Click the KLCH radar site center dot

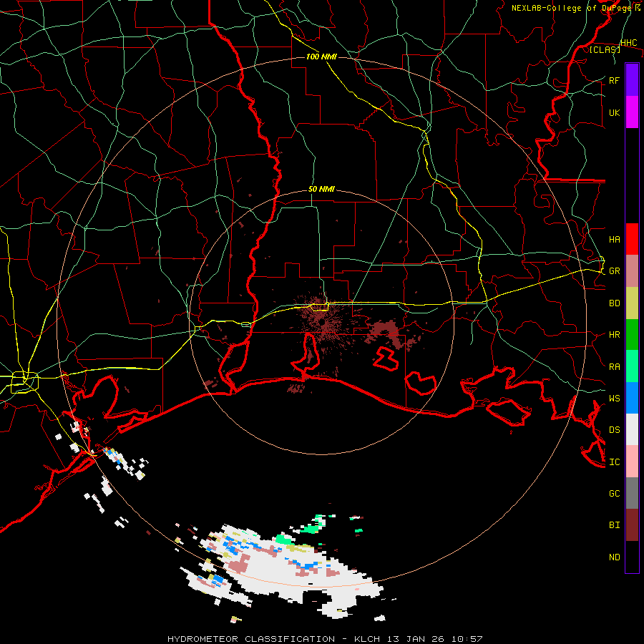coord(323,322)
